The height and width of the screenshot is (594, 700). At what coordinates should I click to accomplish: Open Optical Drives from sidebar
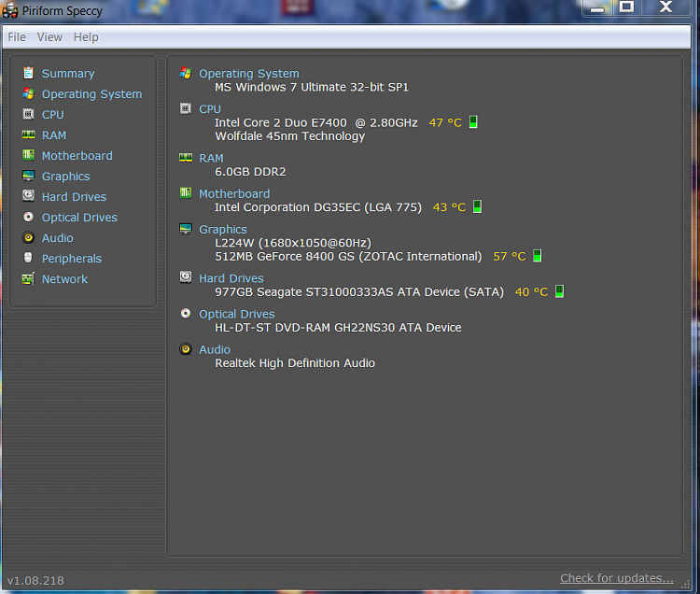(79, 218)
